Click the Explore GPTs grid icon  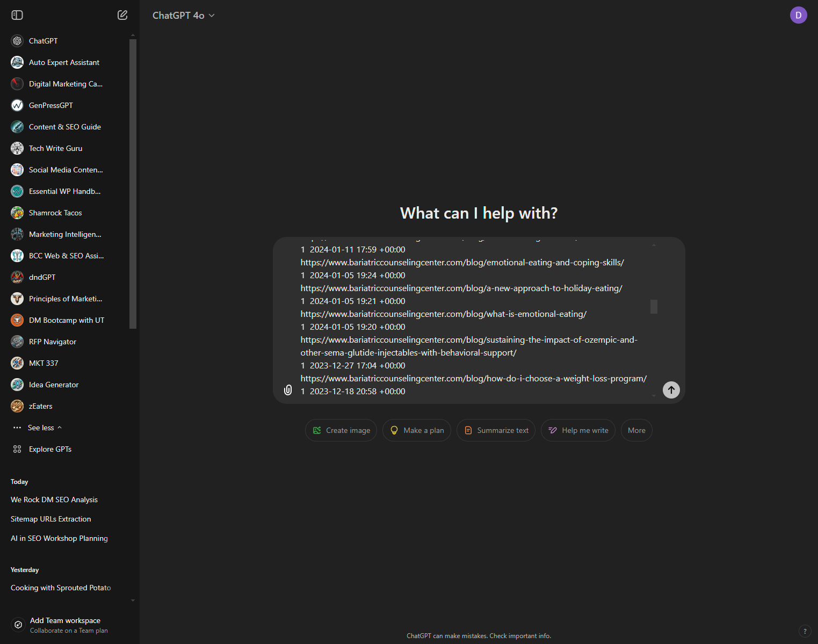(x=17, y=449)
